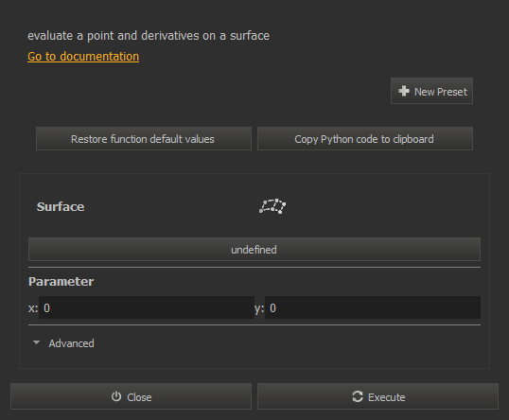Focus the y parameter input field

click(x=373, y=307)
